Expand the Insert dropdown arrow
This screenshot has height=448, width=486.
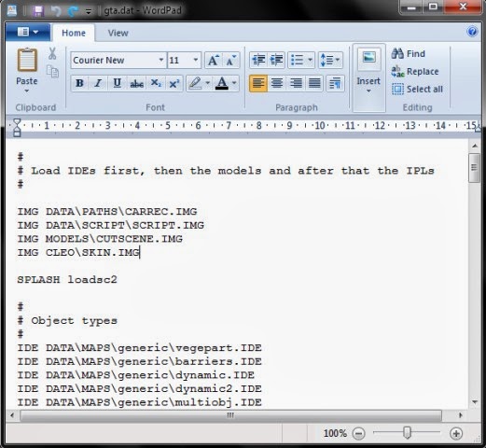point(368,91)
